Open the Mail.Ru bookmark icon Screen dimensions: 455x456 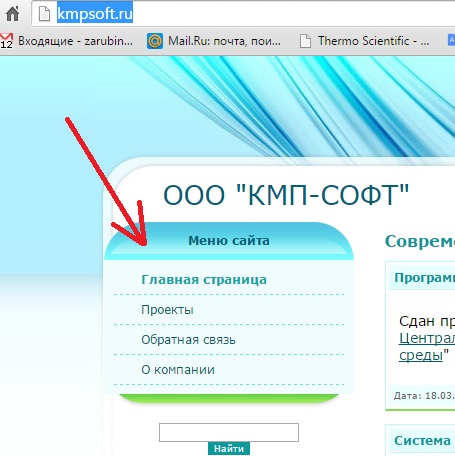point(155,41)
